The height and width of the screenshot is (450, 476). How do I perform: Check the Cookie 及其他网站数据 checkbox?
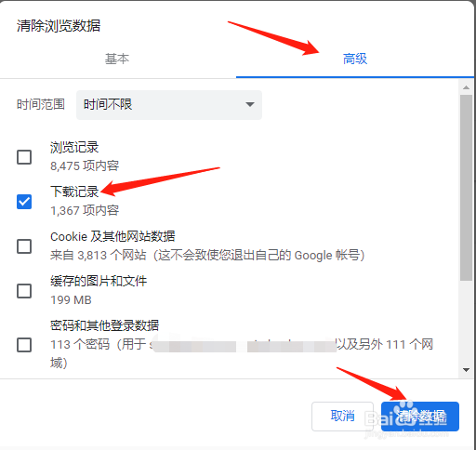[24, 246]
